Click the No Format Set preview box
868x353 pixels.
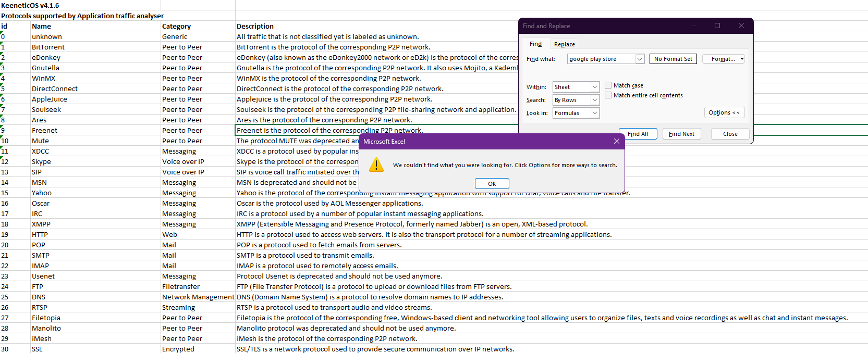point(673,59)
